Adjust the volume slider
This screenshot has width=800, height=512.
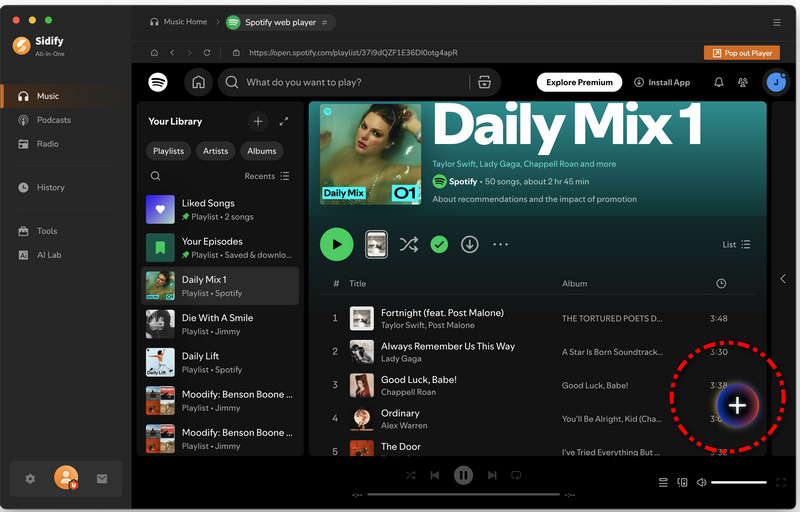pos(739,482)
